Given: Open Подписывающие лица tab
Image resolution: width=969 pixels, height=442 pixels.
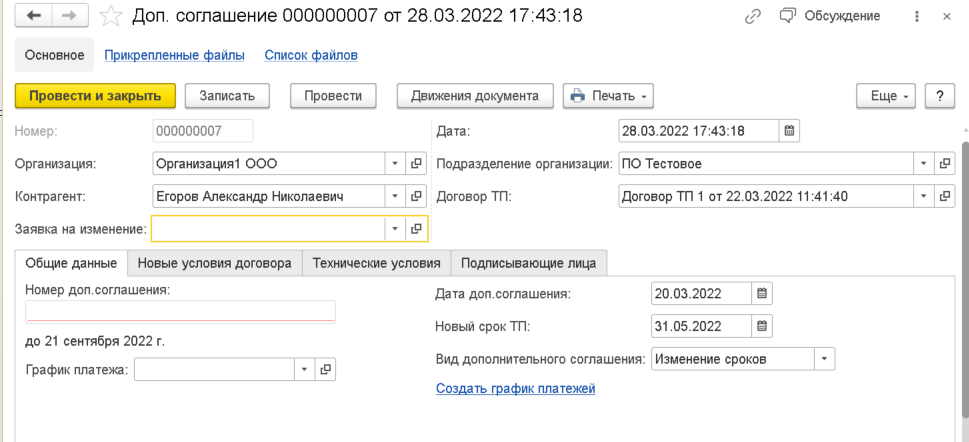Looking at the screenshot, I should pos(529,263).
